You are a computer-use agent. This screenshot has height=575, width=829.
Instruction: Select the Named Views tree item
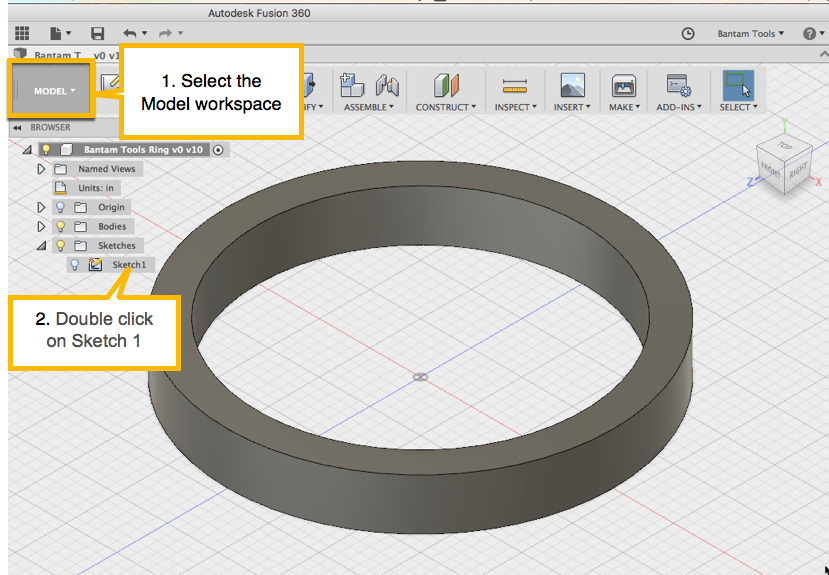click(106, 169)
